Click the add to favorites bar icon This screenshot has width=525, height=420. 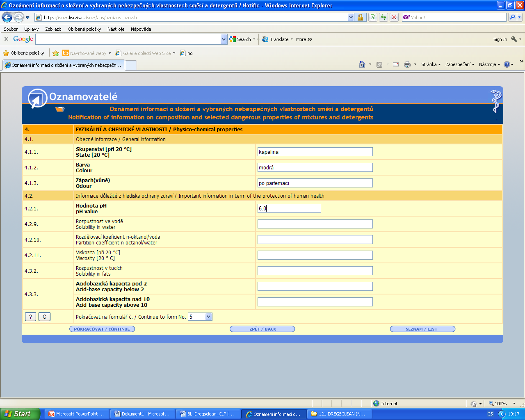[x=56, y=53]
